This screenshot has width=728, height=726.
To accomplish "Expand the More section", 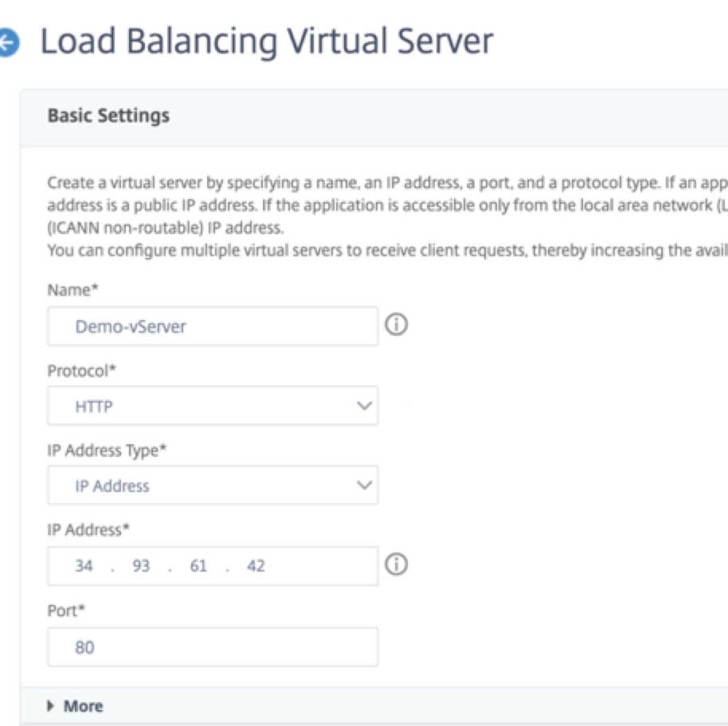I will click(x=75, y=706).
